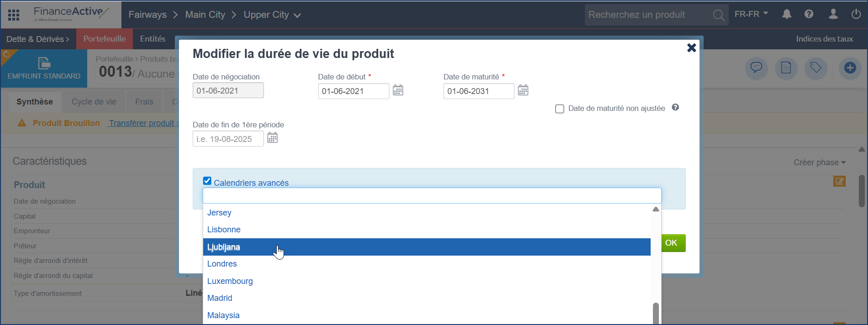
Task: Click help icon beside Date de maturité non ajustée
Action: click(675, 108)
